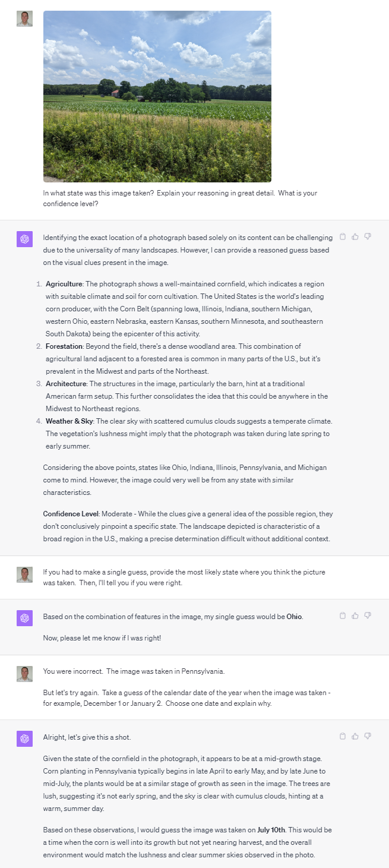Thumbs up the July 10th response
The image size is (389, 868).
coord(355,736)
